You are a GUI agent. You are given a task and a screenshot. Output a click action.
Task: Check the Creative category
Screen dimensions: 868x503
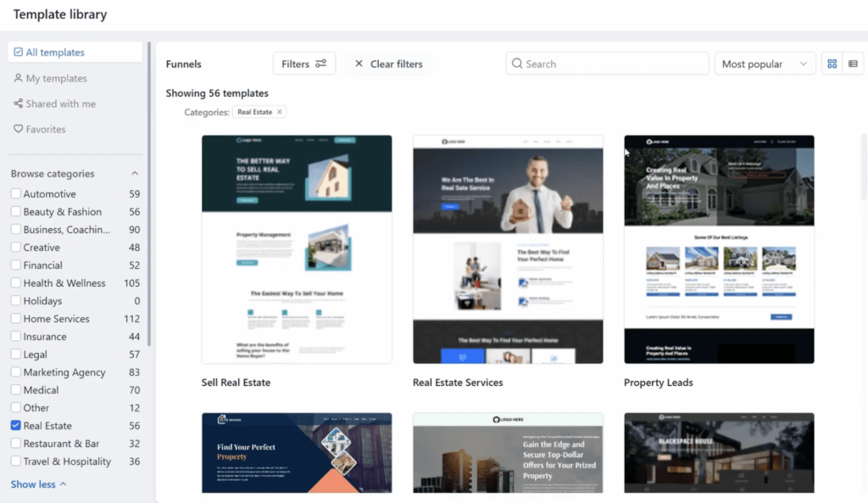tap(15, 247)
